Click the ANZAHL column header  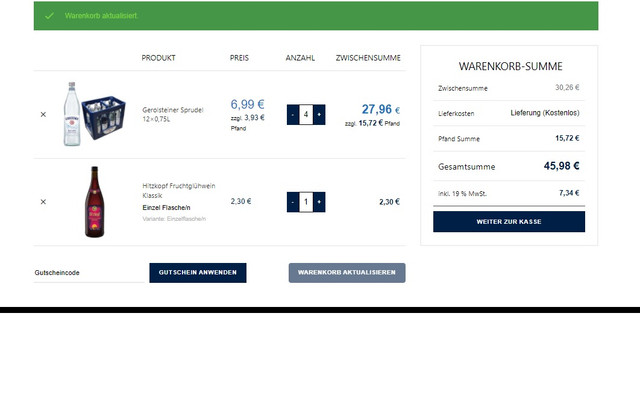[x=300, y=58]
